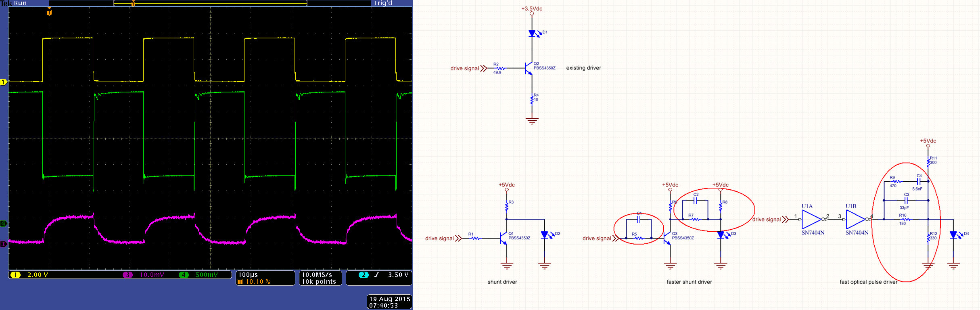Click the 2.00 V channel scale readout
Viewport: 980px width, 310px height.
38,275
